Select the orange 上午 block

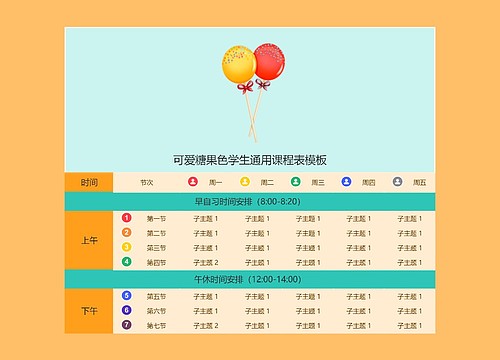(89, 240)
